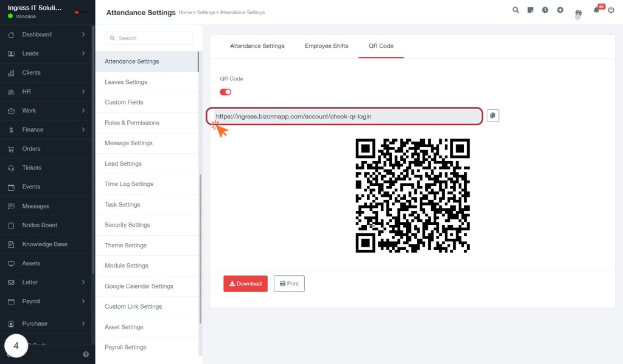This screenshot has width=623, height=364.
Task: Switch to Employee Shifts tab
Action: tap(326, 46)
